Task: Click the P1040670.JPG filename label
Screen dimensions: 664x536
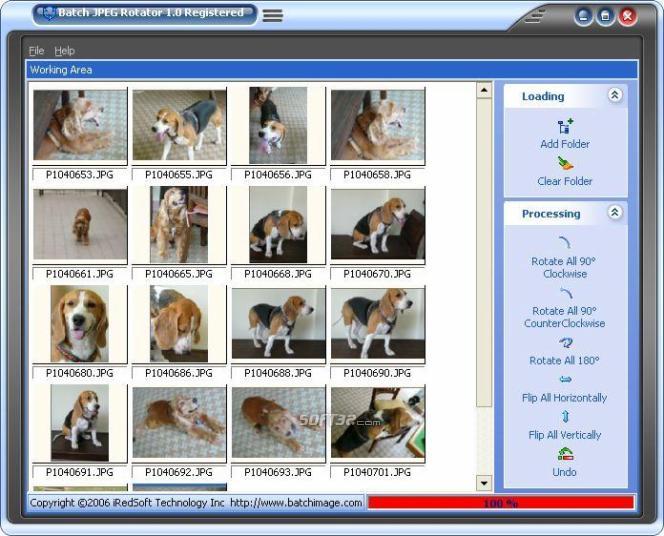Action: (x=377, y=274)
